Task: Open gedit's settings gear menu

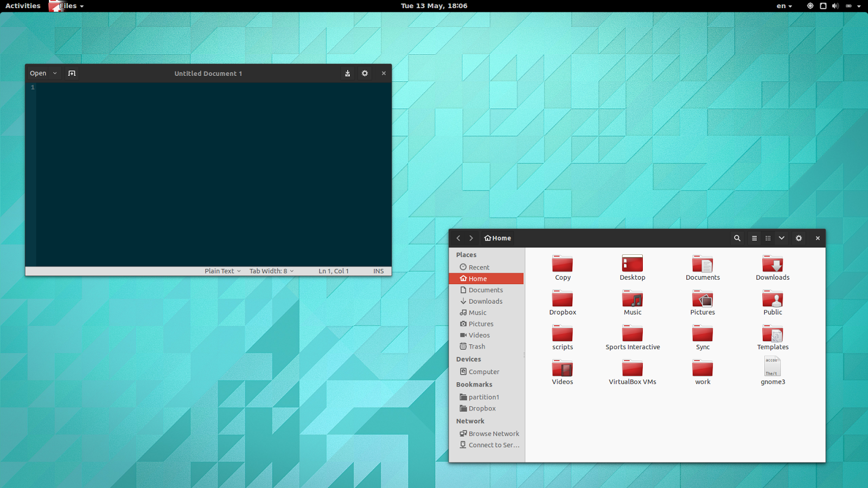Action: (x=364, y=73)
